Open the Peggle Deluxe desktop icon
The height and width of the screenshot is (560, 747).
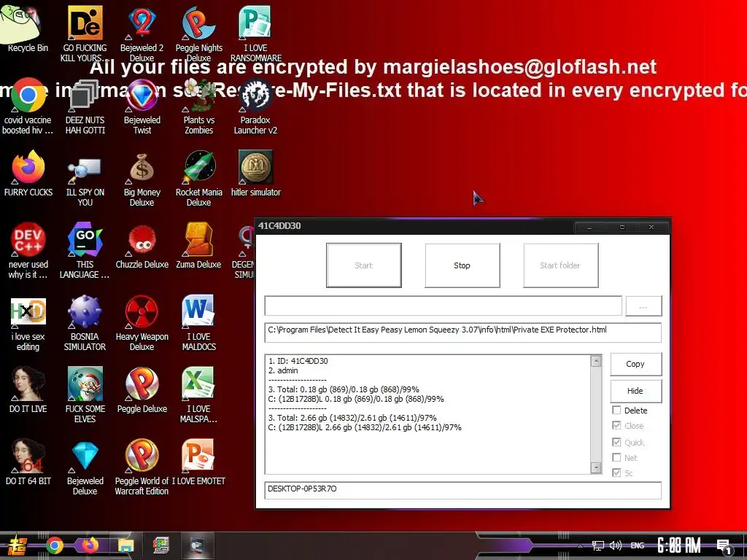[x=142, y=389]
